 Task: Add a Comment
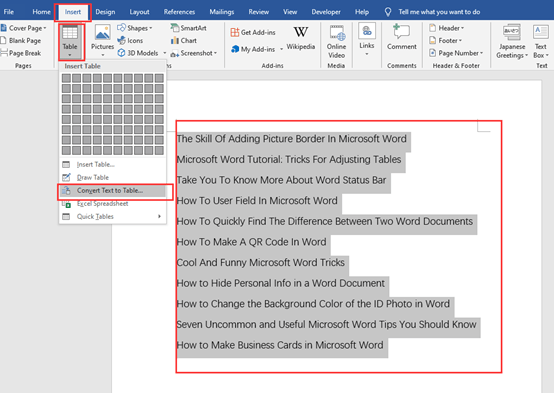point(402,37)
